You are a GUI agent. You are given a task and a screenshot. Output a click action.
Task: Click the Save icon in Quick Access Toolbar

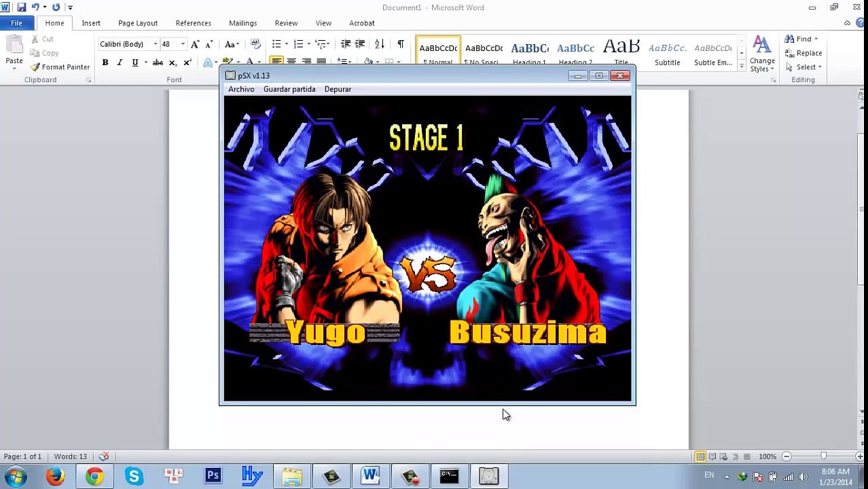[x=21, y=7]
